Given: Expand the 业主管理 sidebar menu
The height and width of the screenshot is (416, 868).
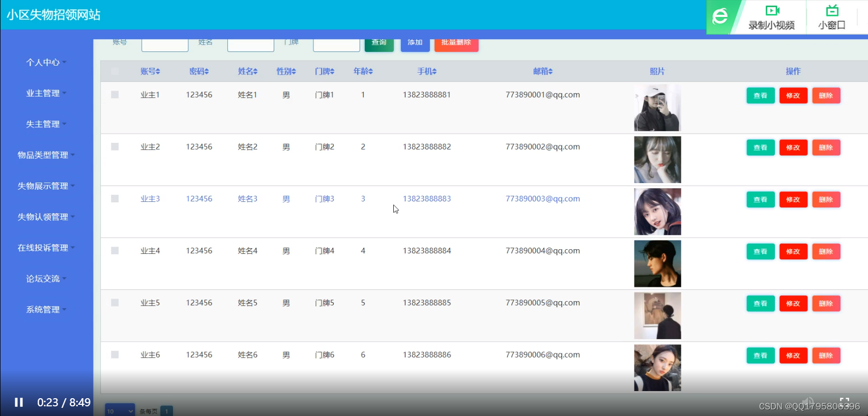Looking at the screenshot, I should click(x=46, y=93).
